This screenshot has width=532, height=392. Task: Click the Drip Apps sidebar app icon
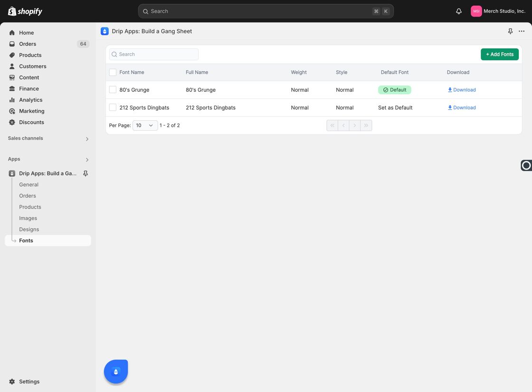(12, 173)
